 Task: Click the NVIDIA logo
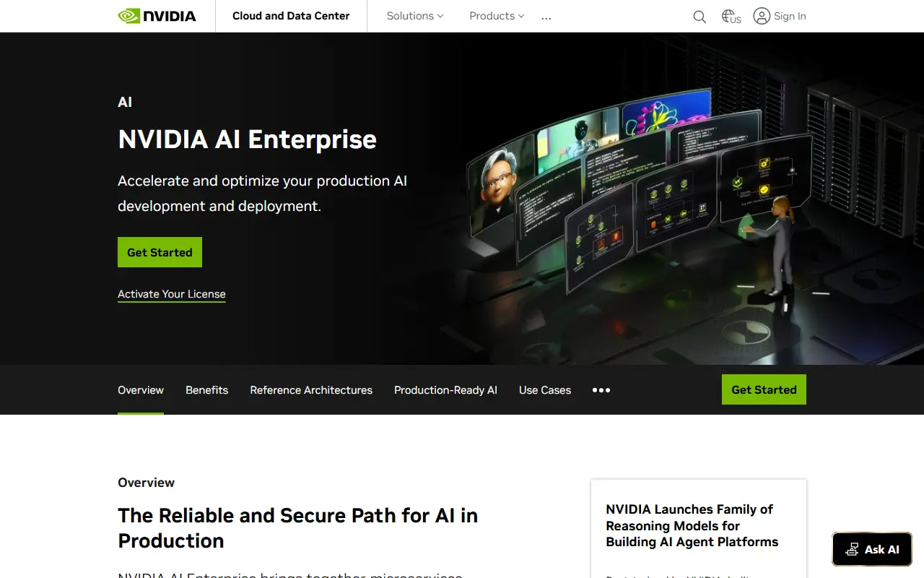(x=157, y=16)
